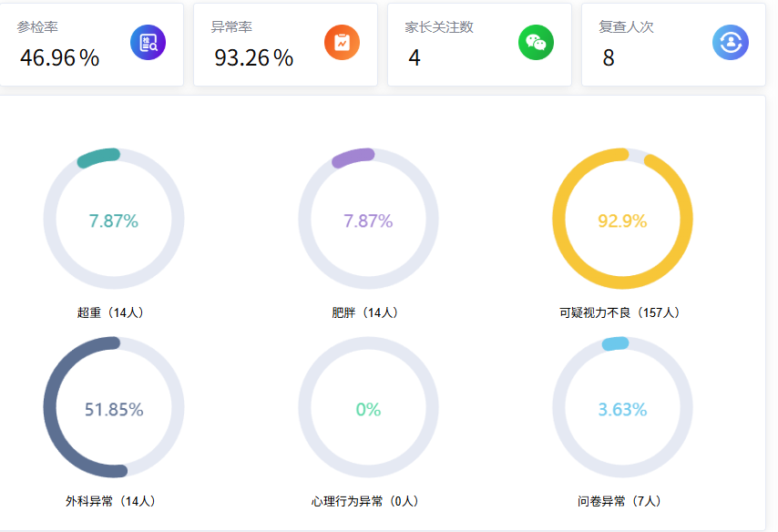The width and height of the screenshot is (778, 532).
Task: Click the green WeChat 家长关注数 icon
Action: pyautogui.click(x=536, y=43)
